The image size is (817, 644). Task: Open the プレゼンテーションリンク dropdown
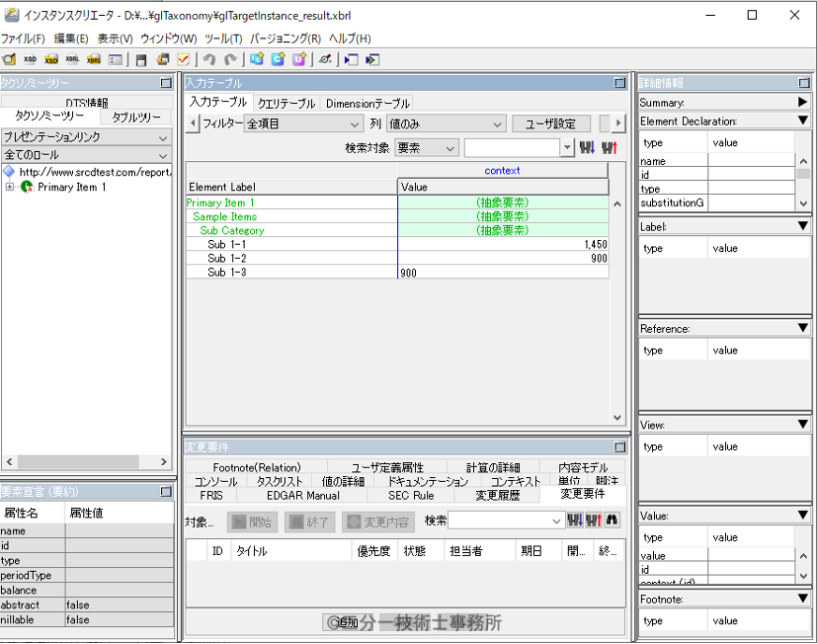87,137
